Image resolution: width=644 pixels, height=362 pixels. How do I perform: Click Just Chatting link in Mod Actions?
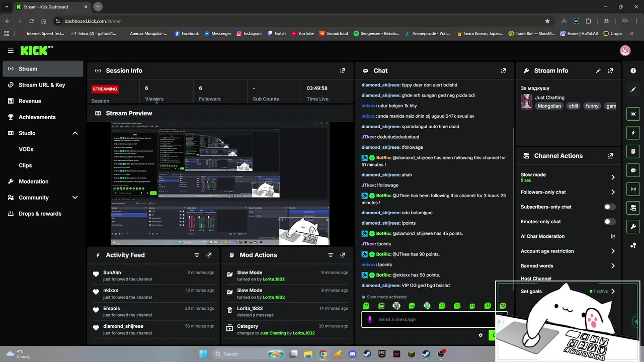(x=273, y=333)
